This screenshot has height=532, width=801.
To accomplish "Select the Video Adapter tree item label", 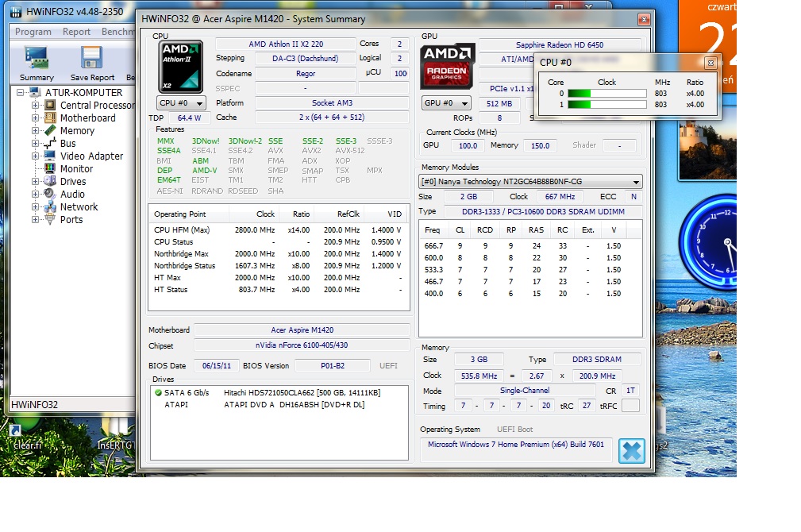I will [92, 156].
